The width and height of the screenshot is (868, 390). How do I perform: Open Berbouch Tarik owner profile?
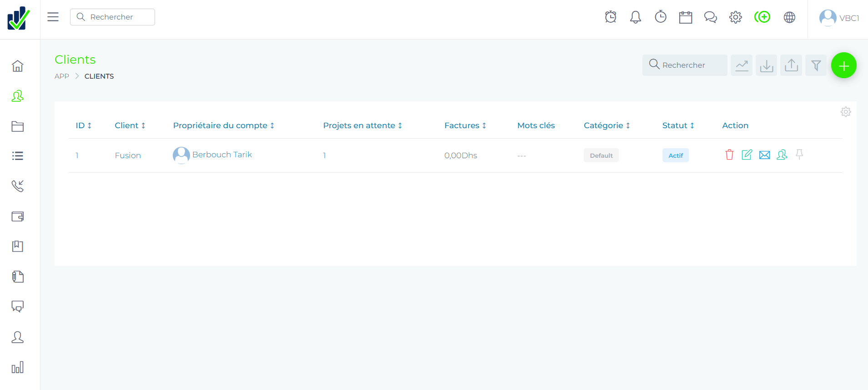[x=222, y=155]
